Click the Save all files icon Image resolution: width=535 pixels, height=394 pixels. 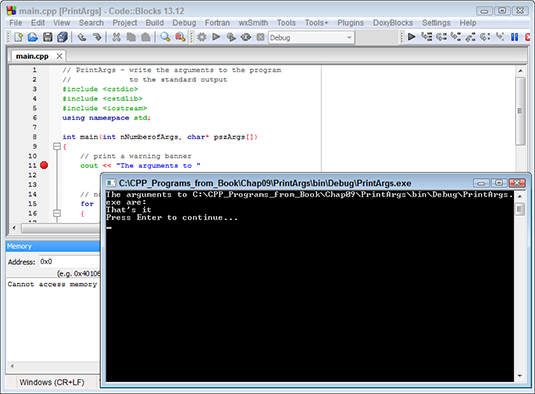(x=62, y=37)
